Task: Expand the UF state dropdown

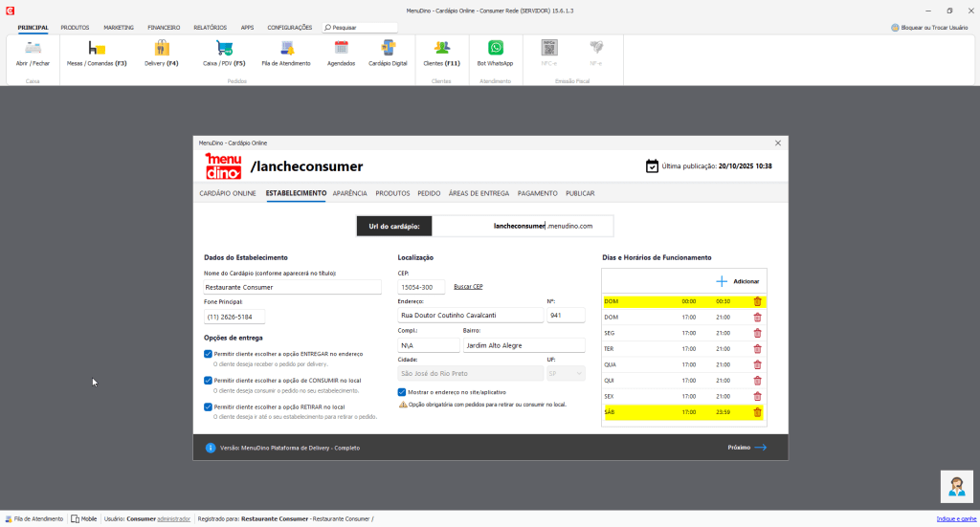Action: (566, 373)
